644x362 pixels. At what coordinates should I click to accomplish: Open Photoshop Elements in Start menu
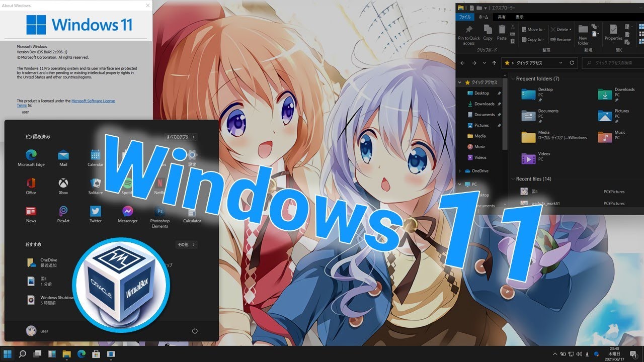click(159, 217)
